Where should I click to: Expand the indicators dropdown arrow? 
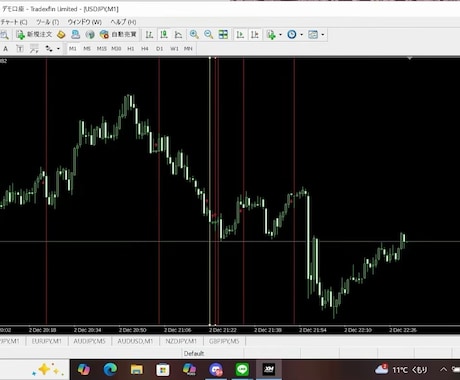[x=280, y=34]
